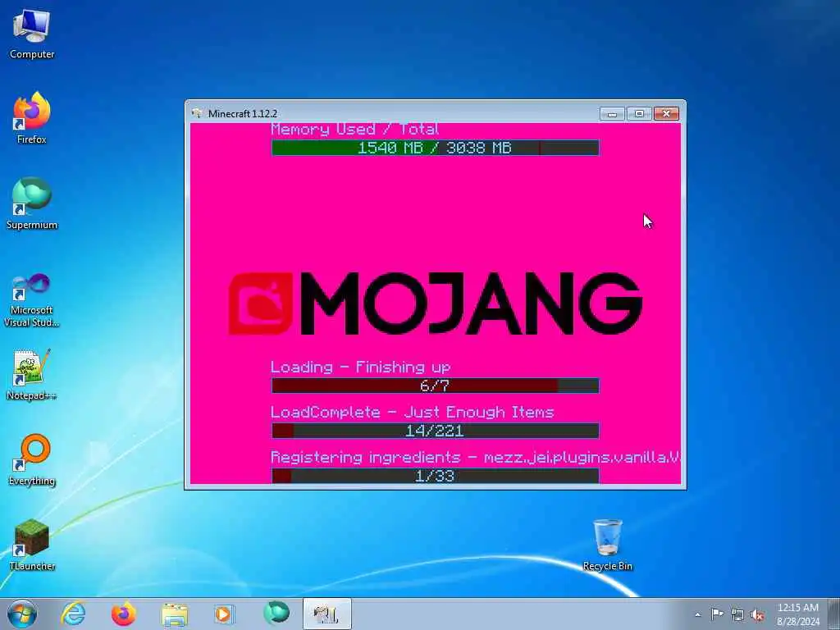Select TLauncher desktop icon

point(32,545)
